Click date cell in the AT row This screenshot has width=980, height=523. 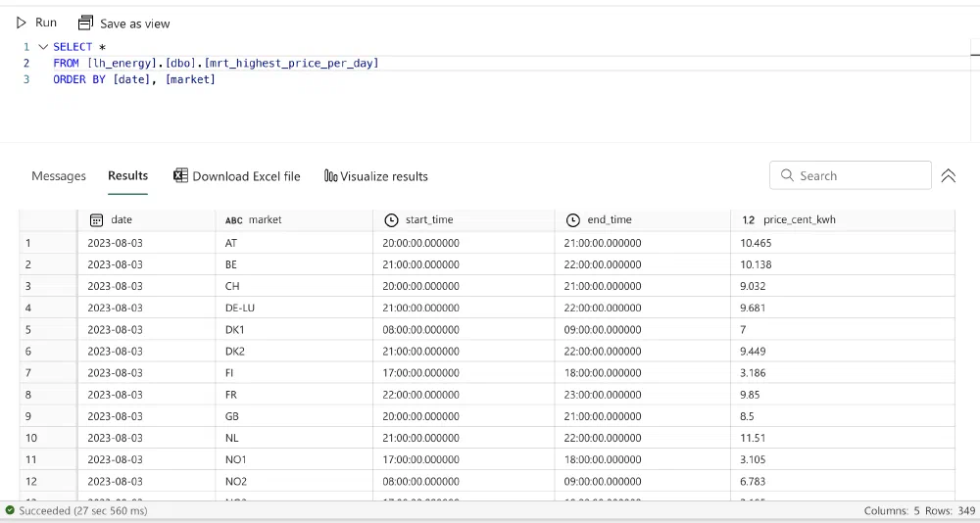pos(146,243)
